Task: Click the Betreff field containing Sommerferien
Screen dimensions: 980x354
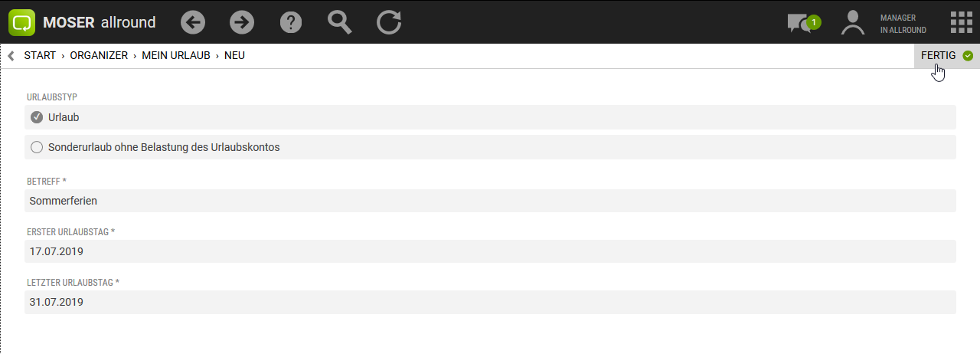Action: point(490,201)
